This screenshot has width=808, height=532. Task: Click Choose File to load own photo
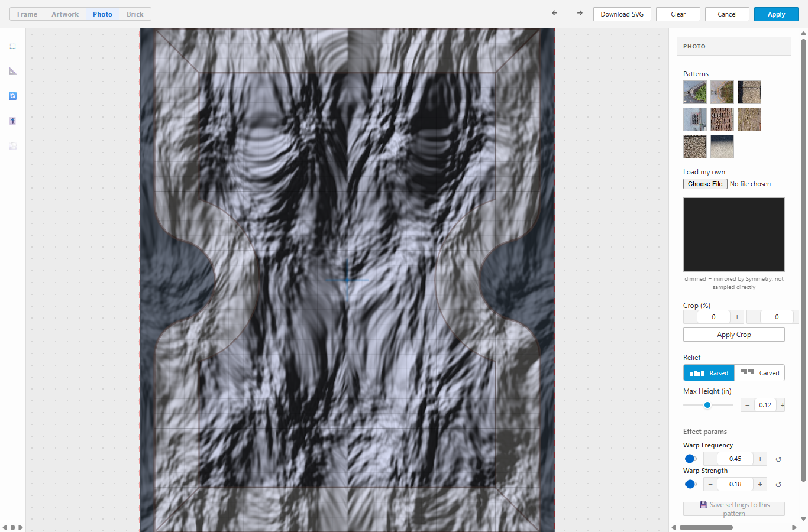pos(705,184)
